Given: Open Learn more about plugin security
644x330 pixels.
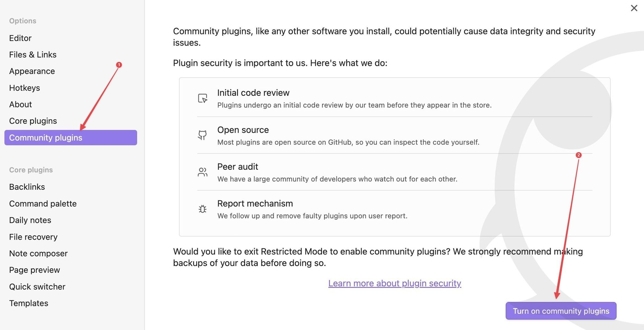Looking at the screenshot, I should tap(394, 283).
